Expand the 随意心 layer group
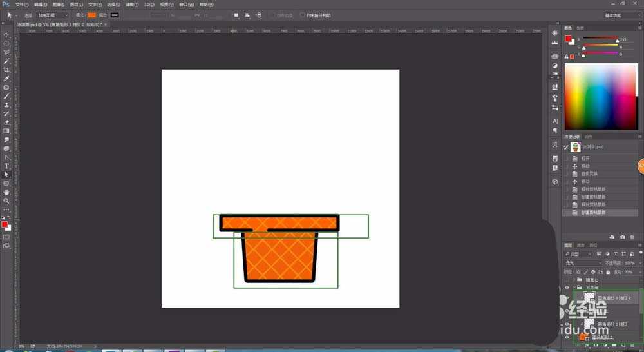644x352 pixels. 574,280
